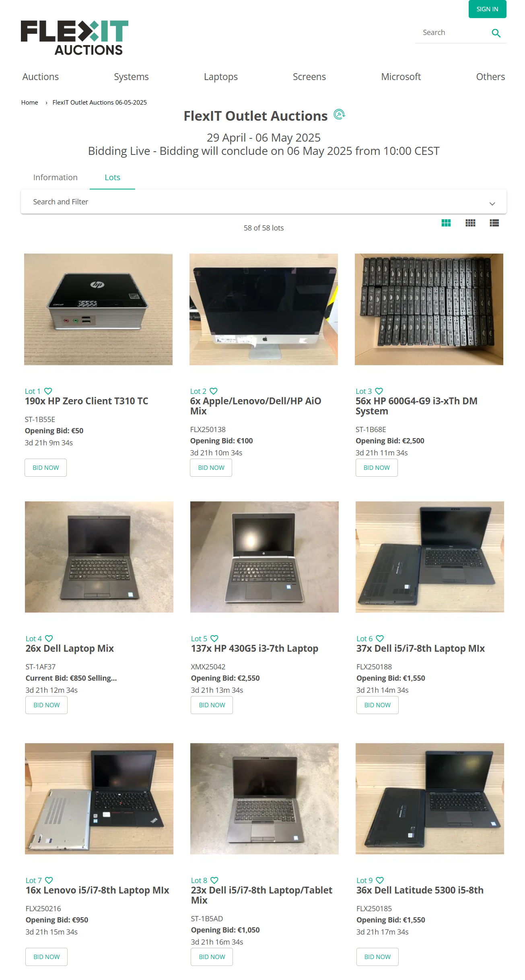Switch to list view icon
The width and height of the screenshot is (525, 980).
click(494, 223)
